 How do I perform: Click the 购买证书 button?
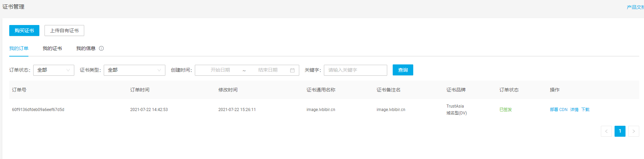point(24,30)
